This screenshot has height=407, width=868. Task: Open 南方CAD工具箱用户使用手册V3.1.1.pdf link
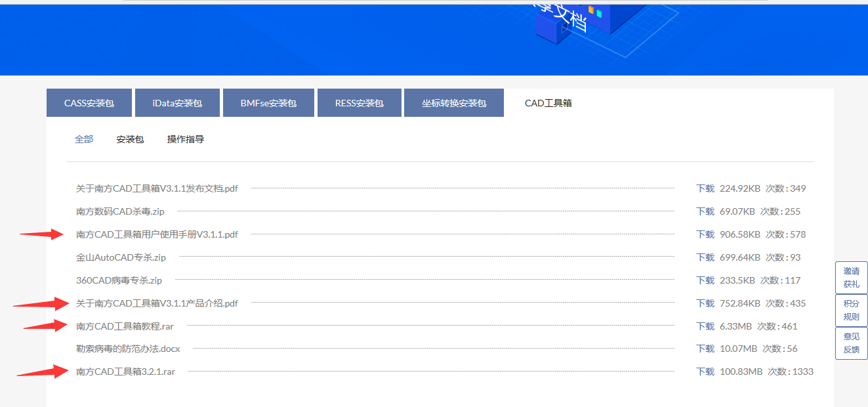(x=157, y=234)
